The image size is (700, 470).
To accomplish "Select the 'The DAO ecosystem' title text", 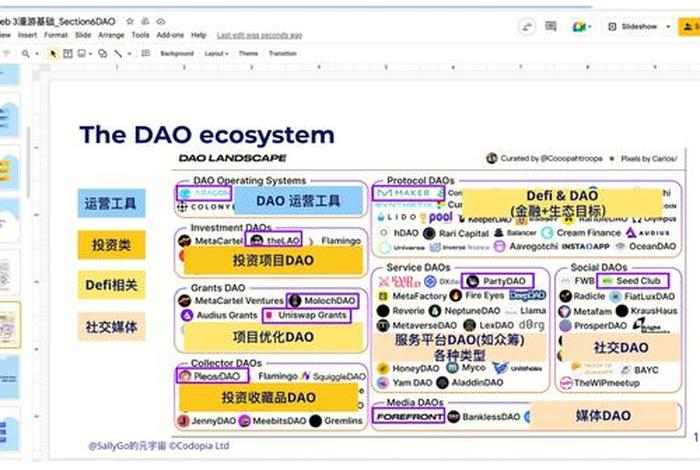I will pos(207,135).
